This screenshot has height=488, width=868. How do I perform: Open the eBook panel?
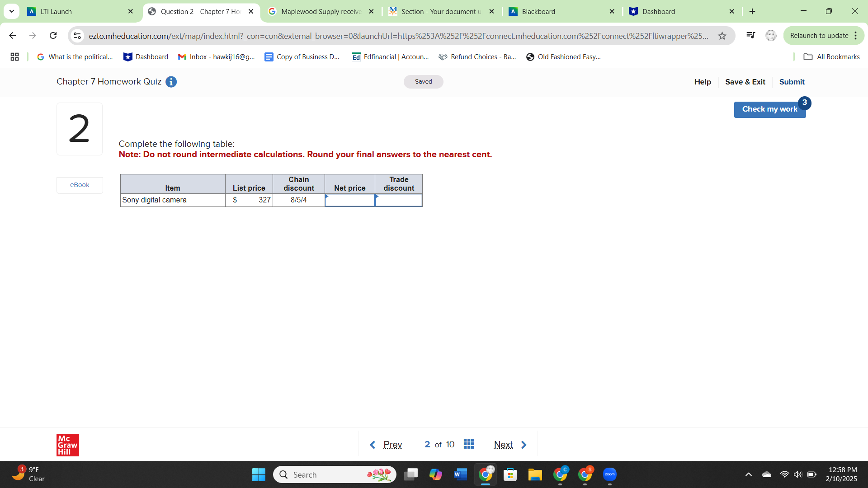coord(80,185)
